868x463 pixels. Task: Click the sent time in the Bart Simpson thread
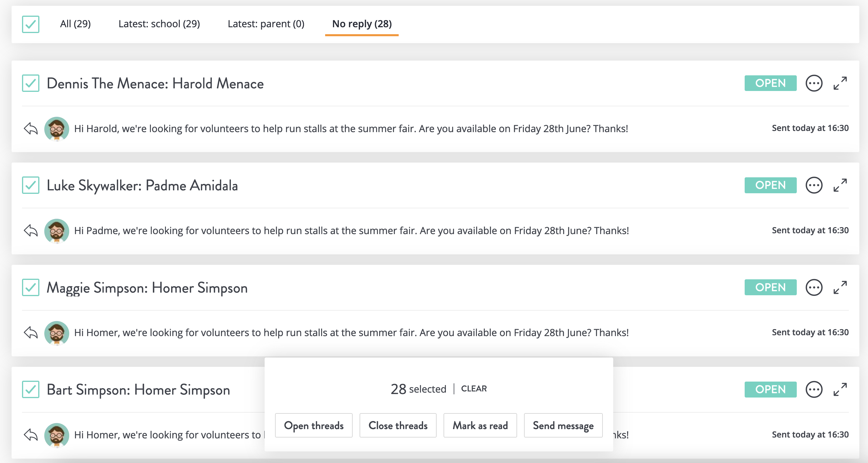point(810,434)
